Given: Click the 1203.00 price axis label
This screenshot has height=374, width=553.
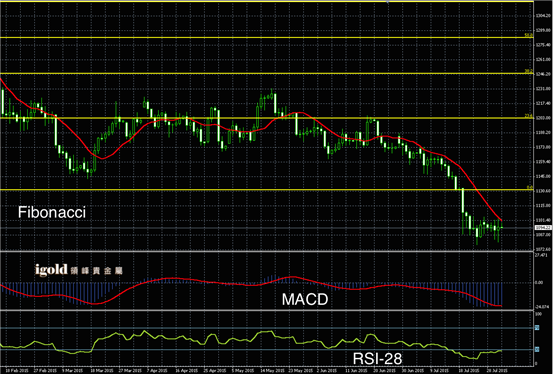Looking at the screenshot, I should [543, 118].
